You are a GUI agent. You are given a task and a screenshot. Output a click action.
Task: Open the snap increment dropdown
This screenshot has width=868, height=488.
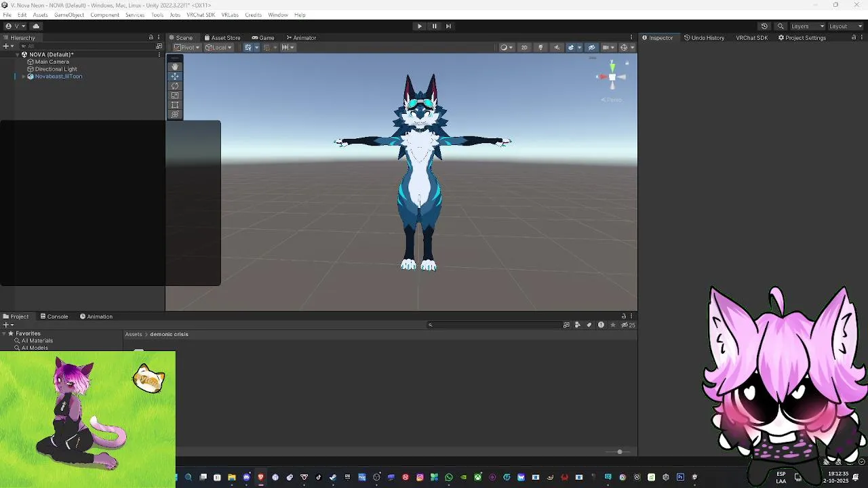(x=288, y=47)
